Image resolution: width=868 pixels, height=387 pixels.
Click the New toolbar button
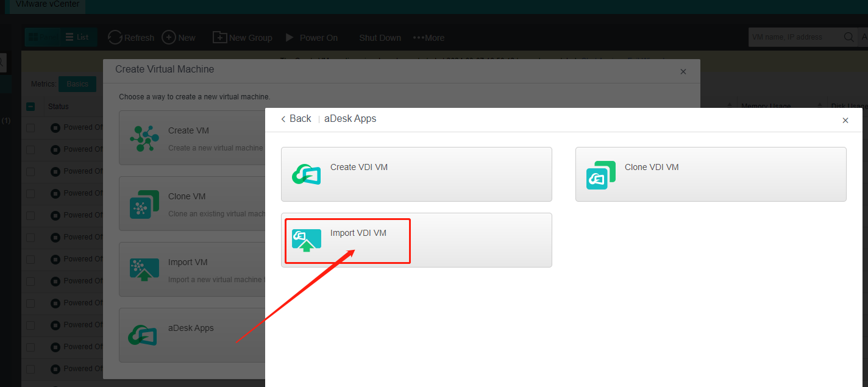(179, 38)
